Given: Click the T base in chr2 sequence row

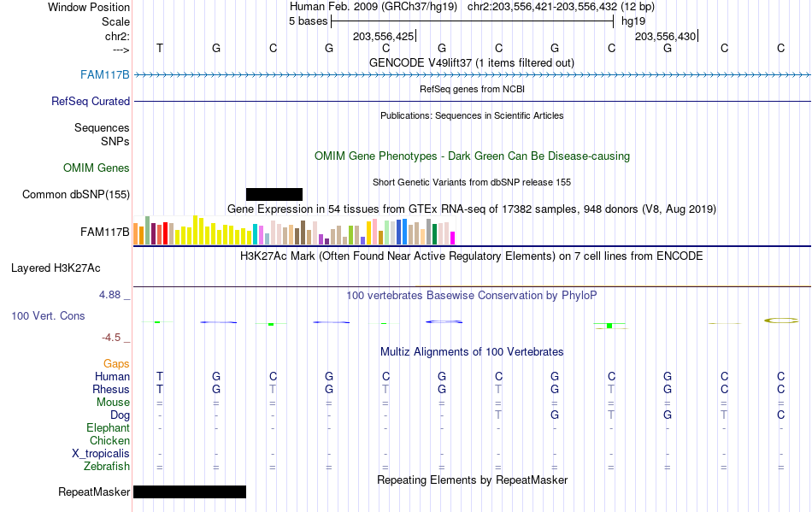Looking at the screenshot, I should tap(160, 48).
